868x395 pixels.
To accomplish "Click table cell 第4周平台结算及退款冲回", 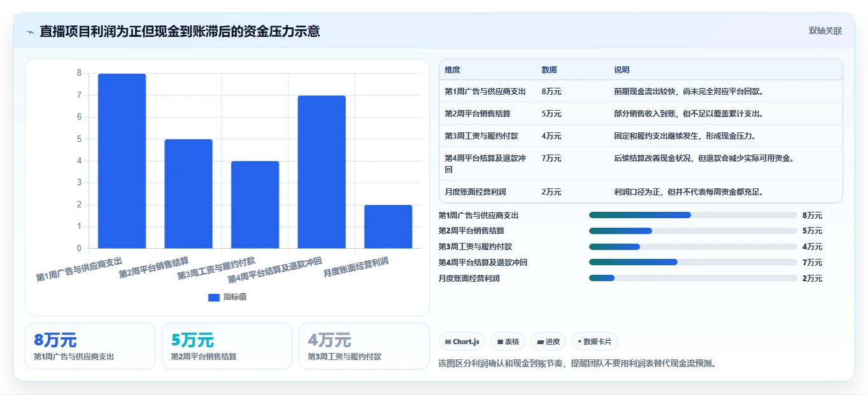I will 485,163.
